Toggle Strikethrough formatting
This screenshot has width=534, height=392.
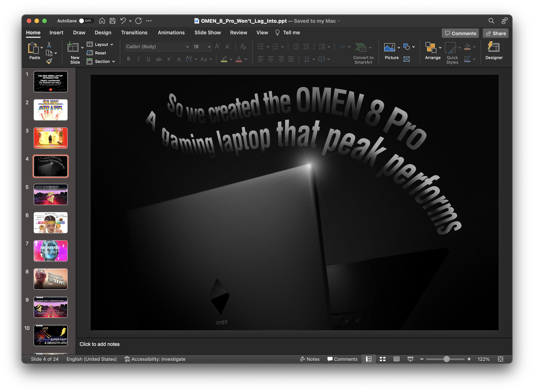coord(159,59)
